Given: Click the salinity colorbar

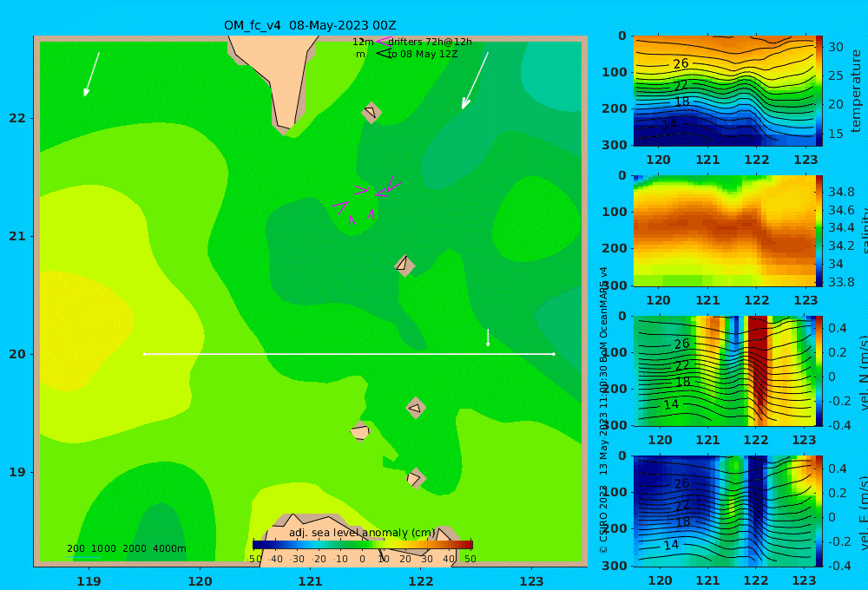Looking at the screenshot, I should (819, 231).
